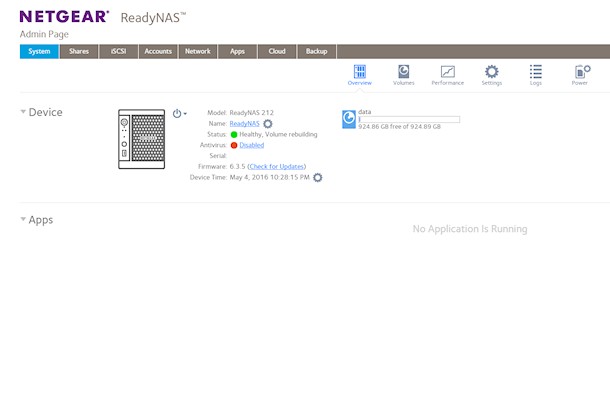610x406 pixels.
Task: Click the gear next to Device Time
Action: click(318, 177)
